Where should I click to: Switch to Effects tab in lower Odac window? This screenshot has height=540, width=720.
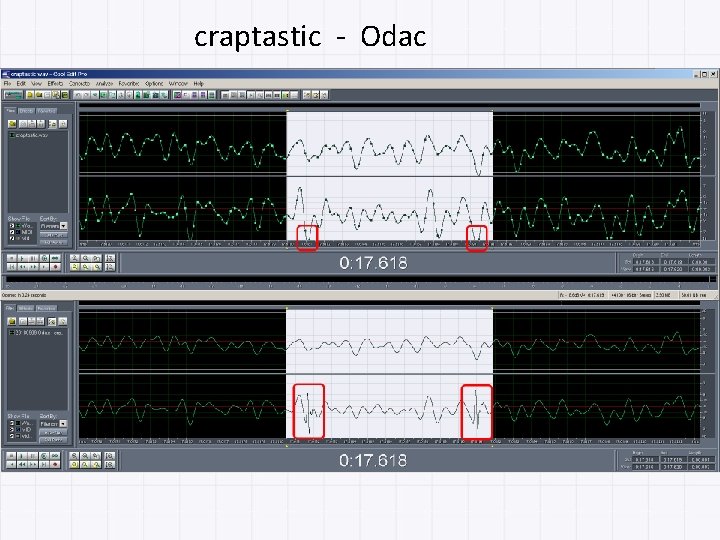click(x=26, y=308)
